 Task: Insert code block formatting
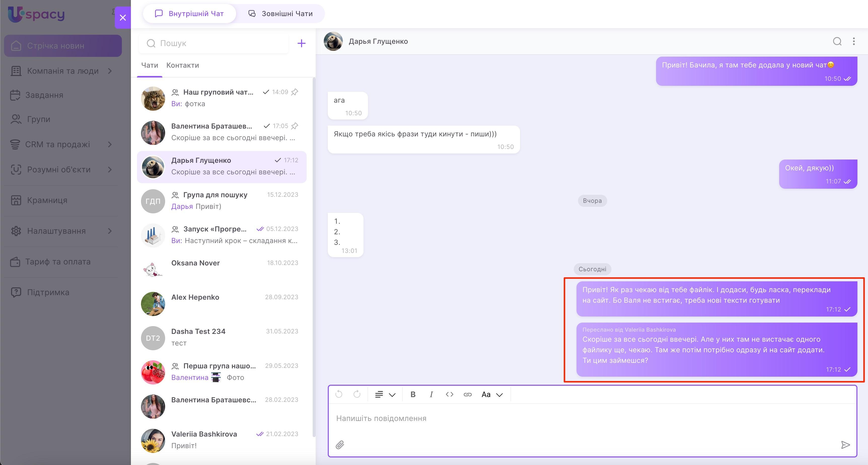449,394
